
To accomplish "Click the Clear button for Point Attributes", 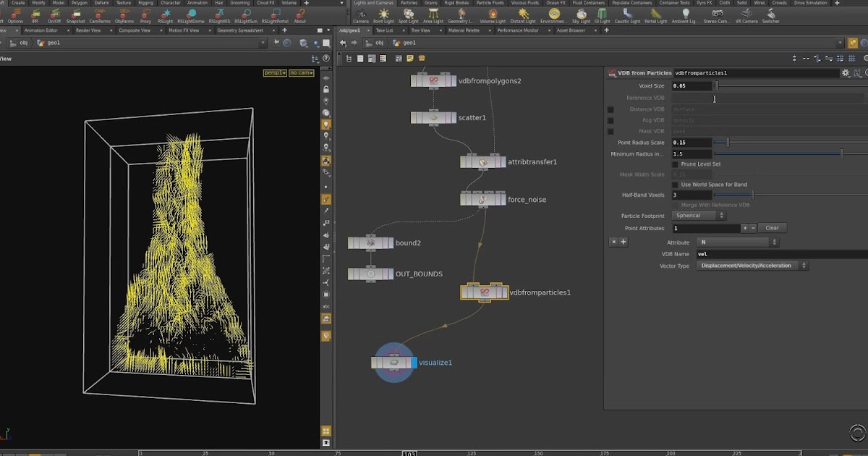I will click(773, 227).
